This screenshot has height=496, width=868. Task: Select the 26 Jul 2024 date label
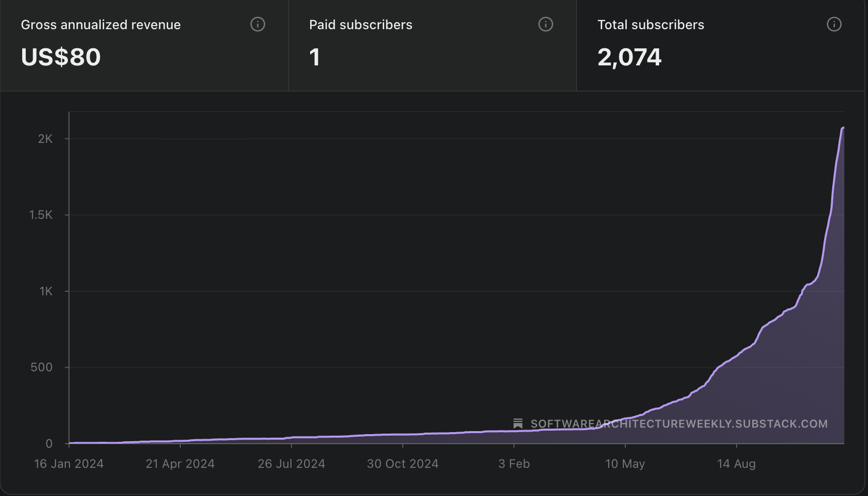pos(292,464)
